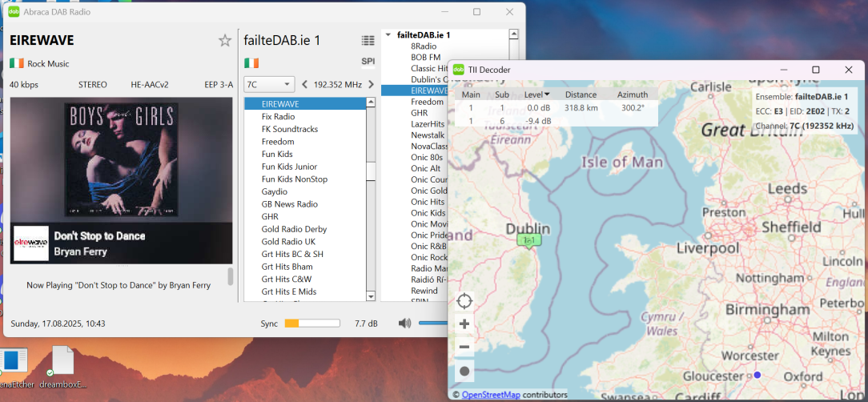
Task: Select GB News Radio service
Action: tap(305, 203)
